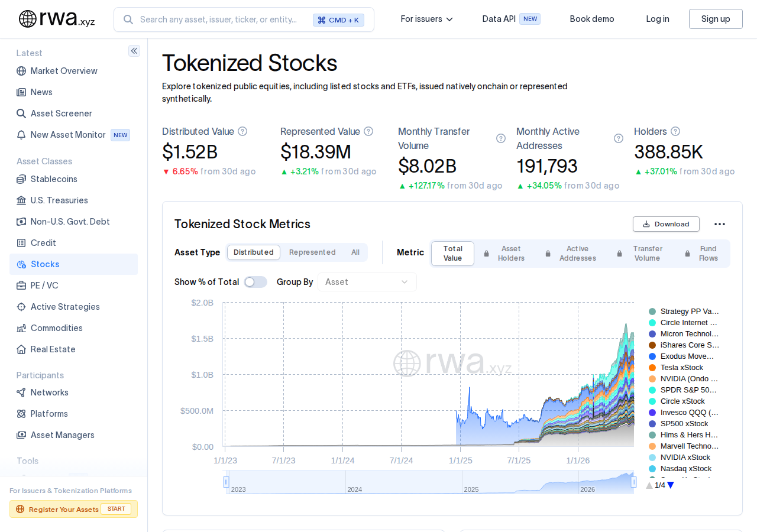The image size is (757, 532).
Task: Open the Group By Asset dropdown
Action: click(x=367, y=282)
